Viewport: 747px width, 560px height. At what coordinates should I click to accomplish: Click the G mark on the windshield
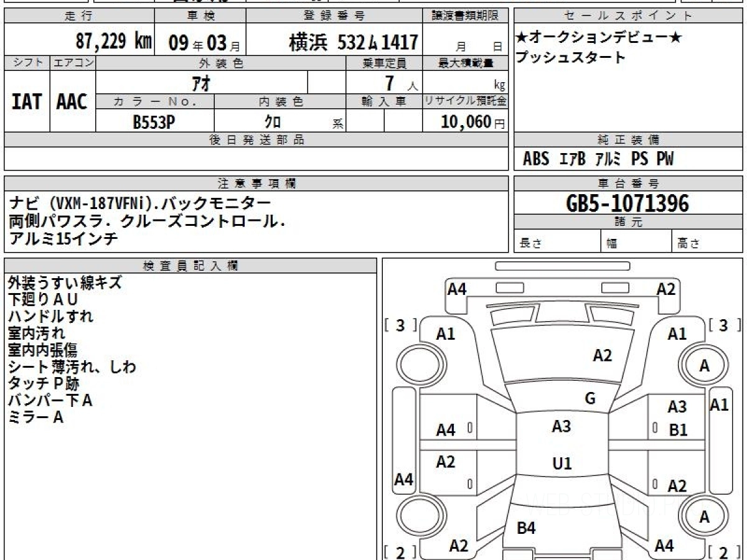click(590, 399)
